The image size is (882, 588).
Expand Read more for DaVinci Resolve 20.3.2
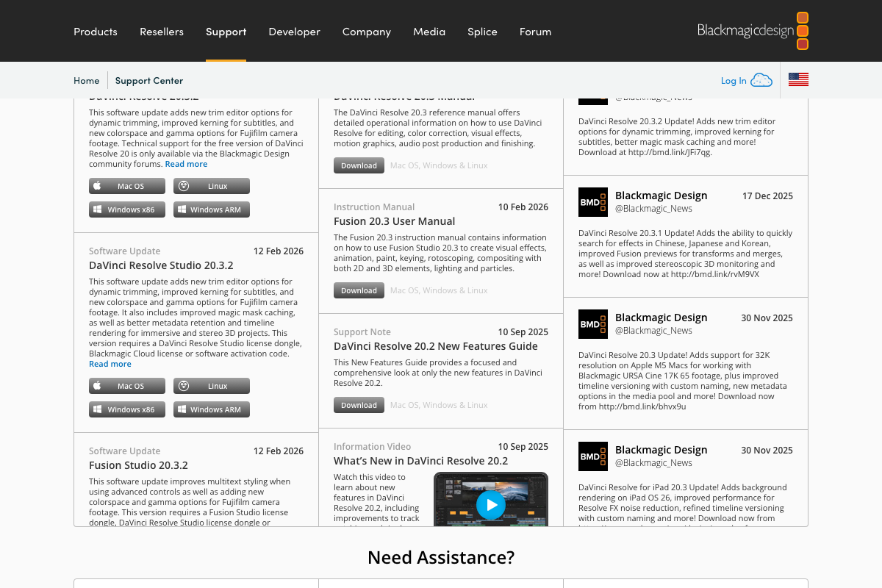186,163
